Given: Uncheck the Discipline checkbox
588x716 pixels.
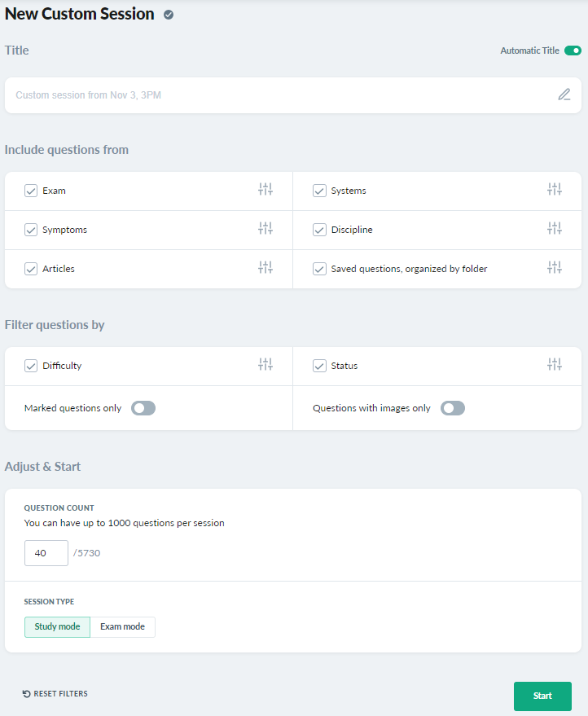Looking at the screenshot, I should (319, 230).
